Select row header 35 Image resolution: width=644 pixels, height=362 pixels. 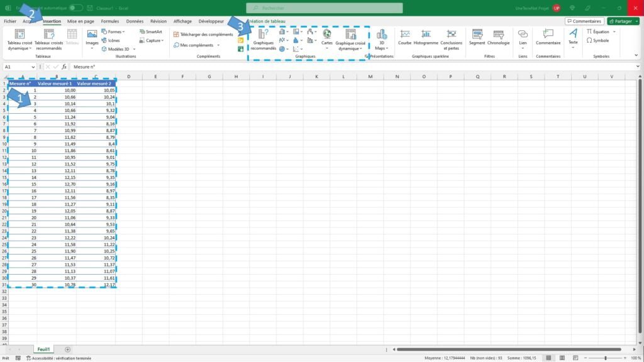coord(4,312)
